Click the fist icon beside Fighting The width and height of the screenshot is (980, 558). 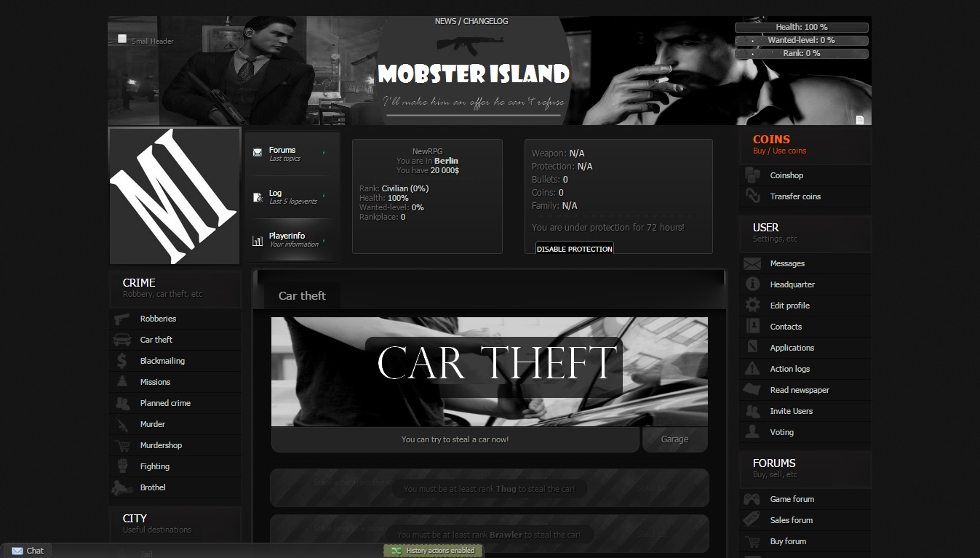122,466
